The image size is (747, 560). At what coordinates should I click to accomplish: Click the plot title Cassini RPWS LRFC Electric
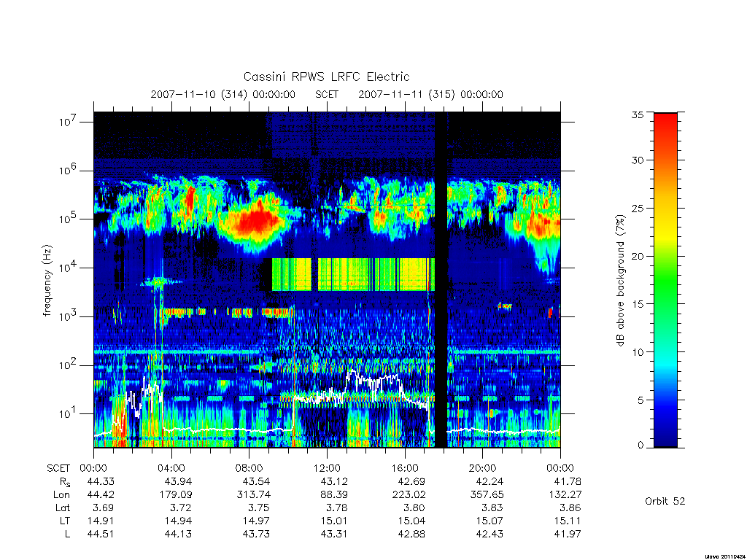tap(326, 77)
